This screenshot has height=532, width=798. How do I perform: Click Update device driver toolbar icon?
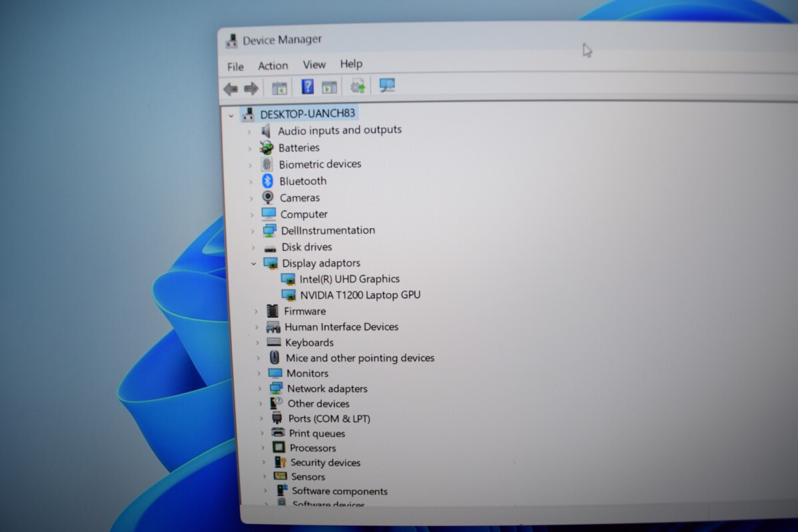(x=358, y=86)
